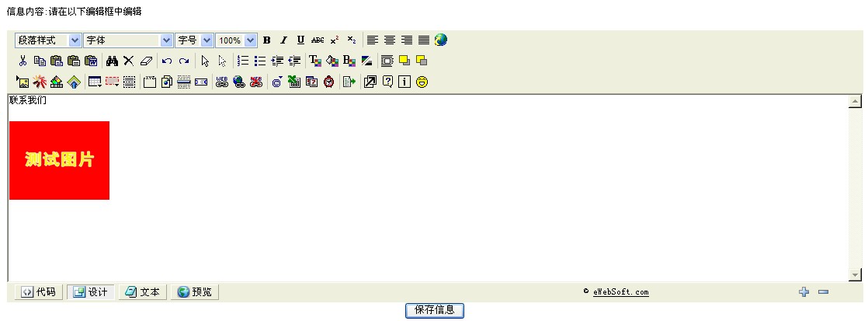Insert numbered list

tap(243, 61)
